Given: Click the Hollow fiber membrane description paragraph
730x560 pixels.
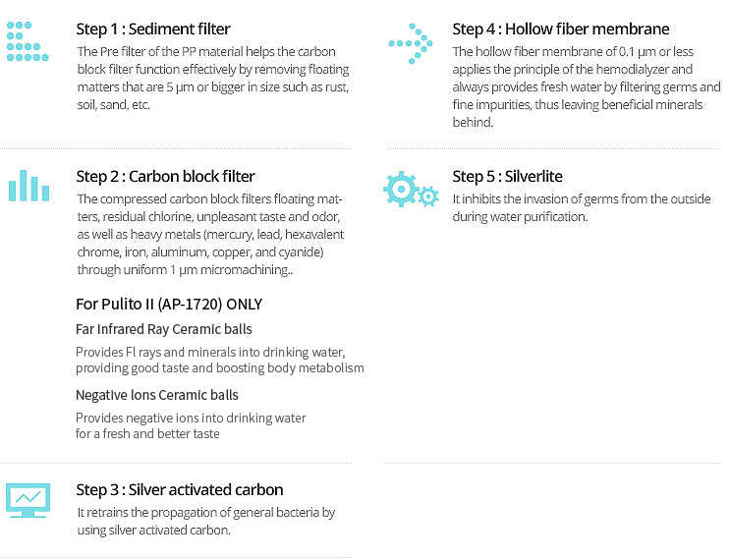Looking at the screenshot, I should [x=586, y=86].
